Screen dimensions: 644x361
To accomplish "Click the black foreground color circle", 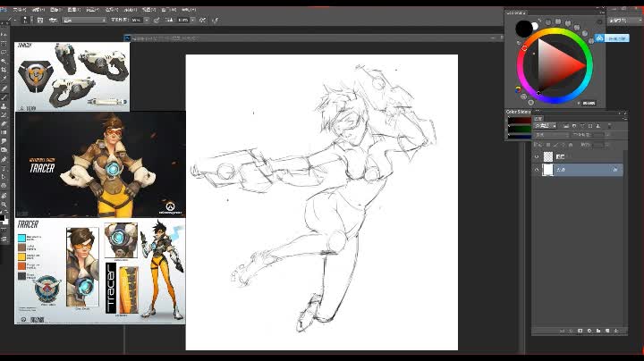I will pos(523,28).
